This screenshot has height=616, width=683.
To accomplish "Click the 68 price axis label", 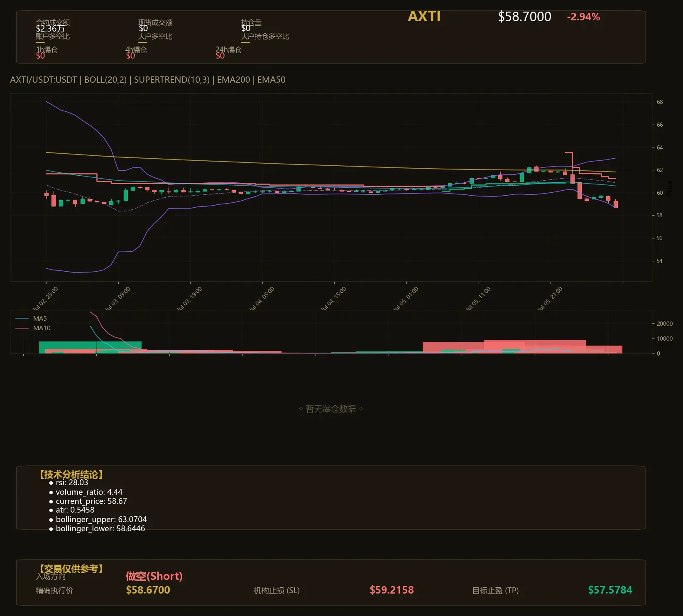I will click(x=660, y=102).
